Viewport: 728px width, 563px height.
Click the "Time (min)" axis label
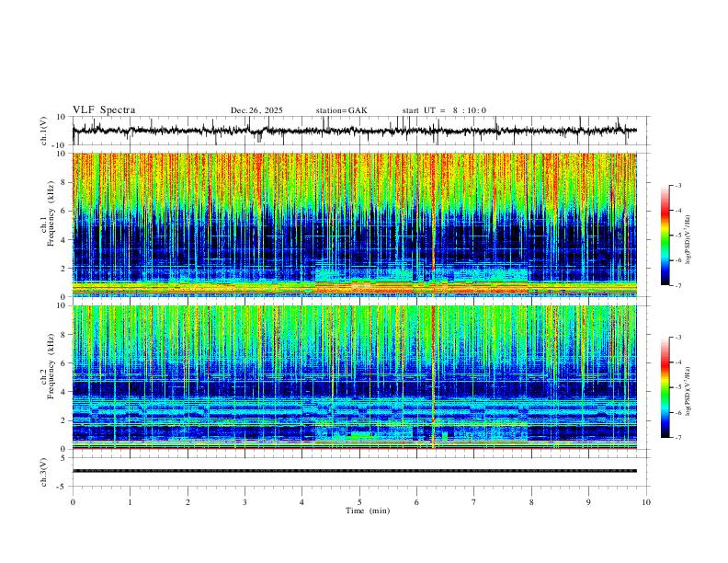(368, 511)
